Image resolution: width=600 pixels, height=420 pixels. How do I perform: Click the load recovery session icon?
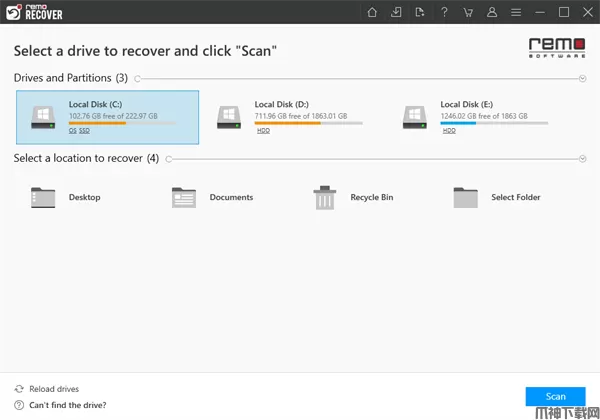pos(420,12)
